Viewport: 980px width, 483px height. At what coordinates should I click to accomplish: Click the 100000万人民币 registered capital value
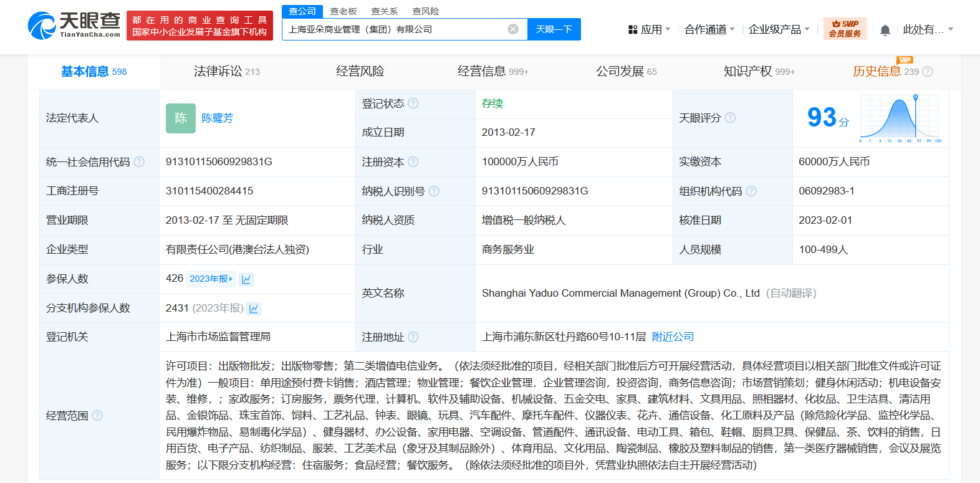click(x=520, y=162)
